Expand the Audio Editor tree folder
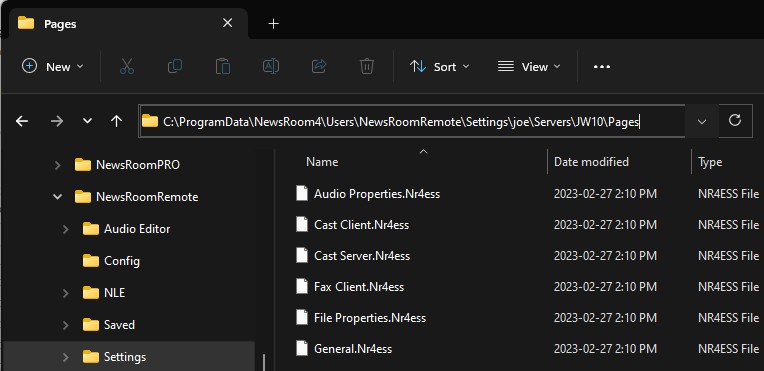The height and width of the screenshot is (371, 764). 65,229
